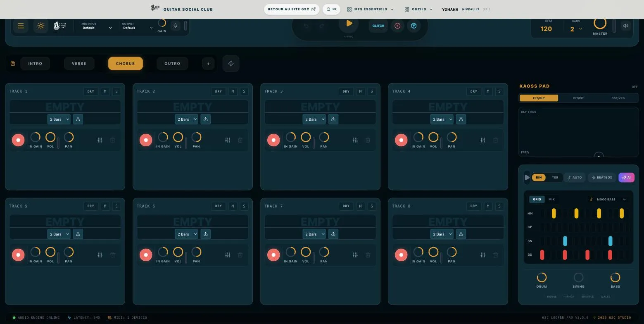Select the Intro section tab
Image resolution: width=644 pixels, height=324 pixels.
35,64
